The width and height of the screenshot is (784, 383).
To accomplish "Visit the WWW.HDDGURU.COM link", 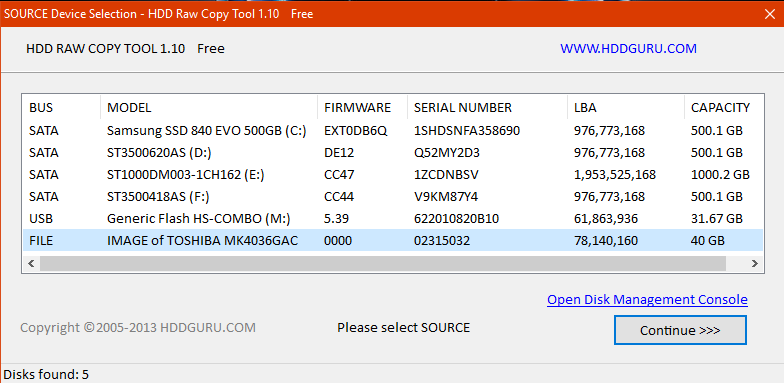I will pos(628,48).
